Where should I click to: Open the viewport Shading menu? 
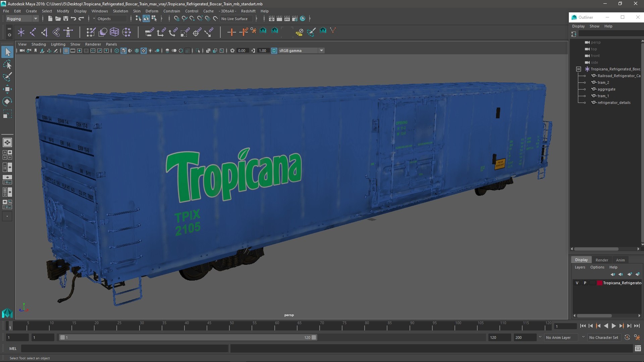[x=39, y=44]
